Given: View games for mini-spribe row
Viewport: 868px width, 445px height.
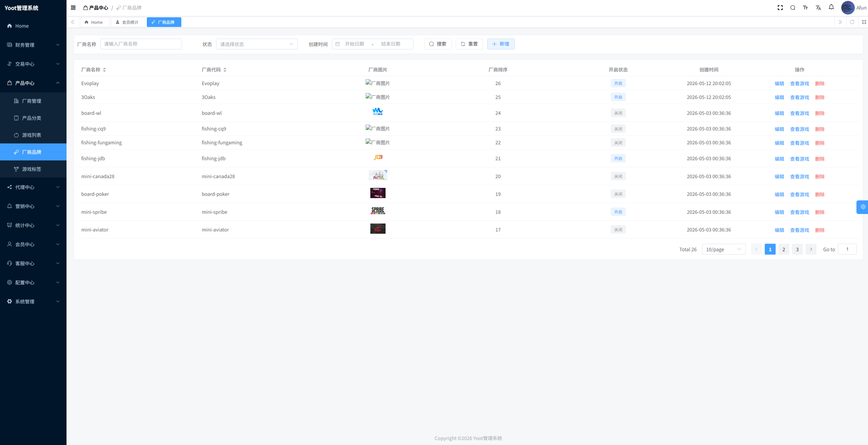Looking at the screenshot, I should (x=800, y=212).
